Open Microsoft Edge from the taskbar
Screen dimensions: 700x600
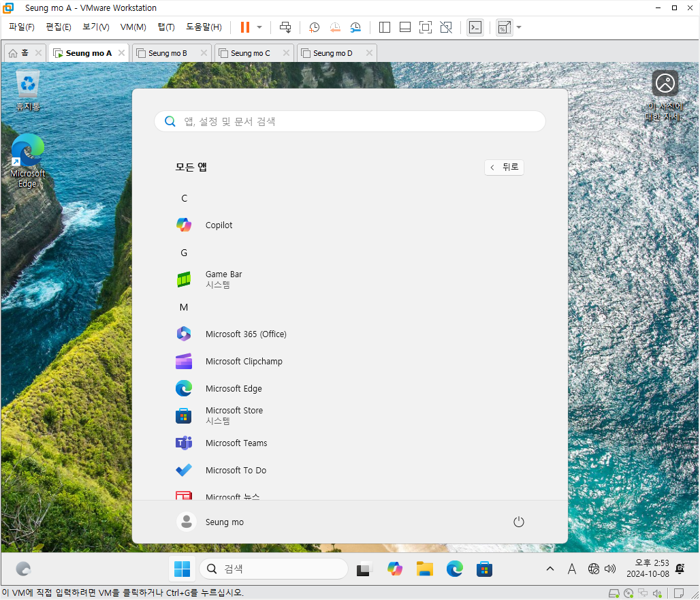click(x=454, y=569)
